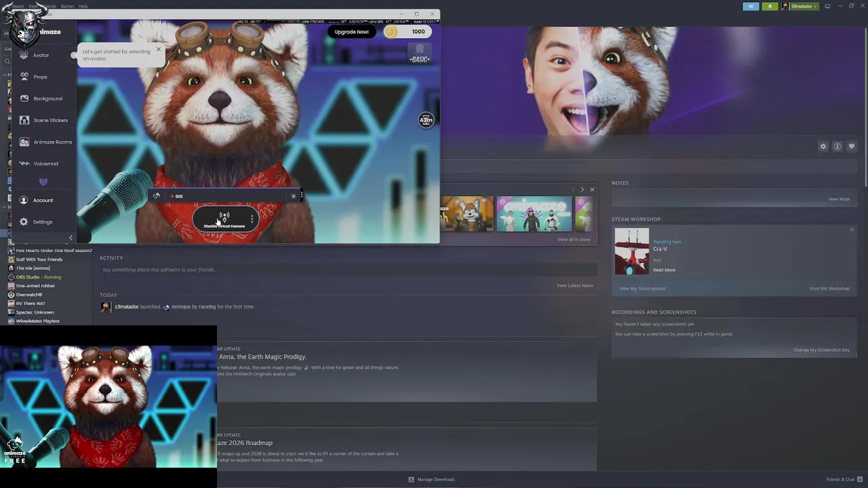Dismiss the 'Let's get started' tooltip
Viewport: 868px width, 488px height.
tap(159, 49)
